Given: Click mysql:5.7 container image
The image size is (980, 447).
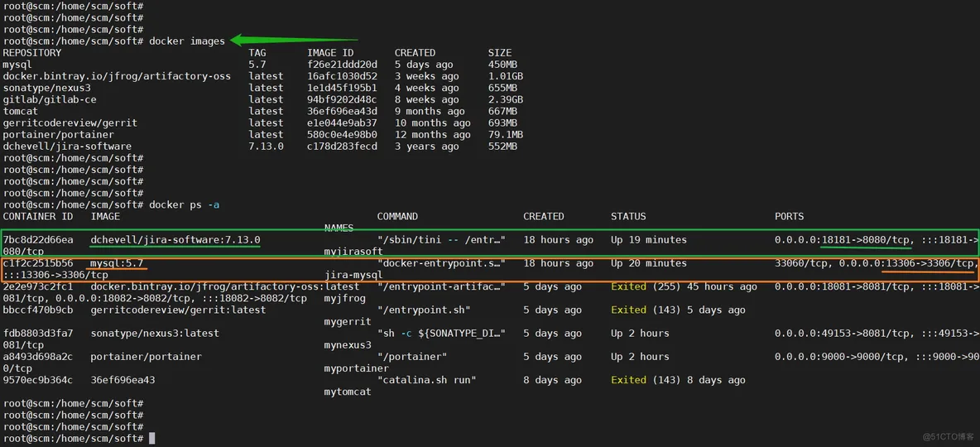Looking at the screenshot, I should 117,263.
